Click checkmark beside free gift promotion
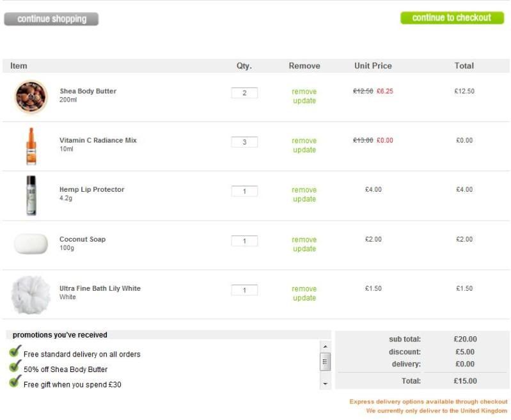The width and height of the screenshot is (511, 420). coord(15,382)
